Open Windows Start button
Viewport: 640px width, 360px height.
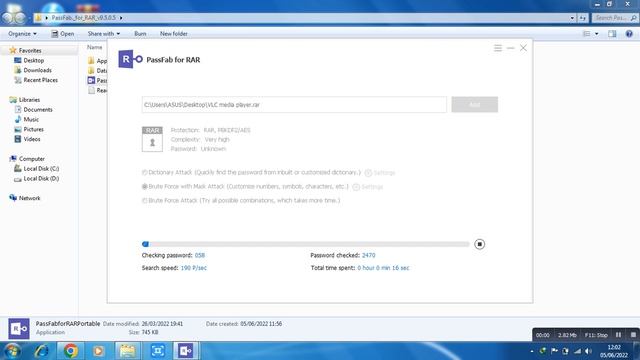[11, 351]
